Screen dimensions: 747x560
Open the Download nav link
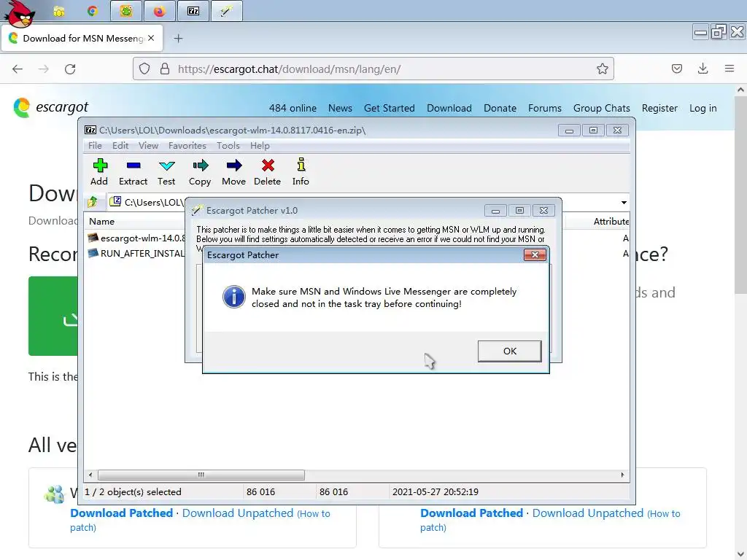(449, 108)
